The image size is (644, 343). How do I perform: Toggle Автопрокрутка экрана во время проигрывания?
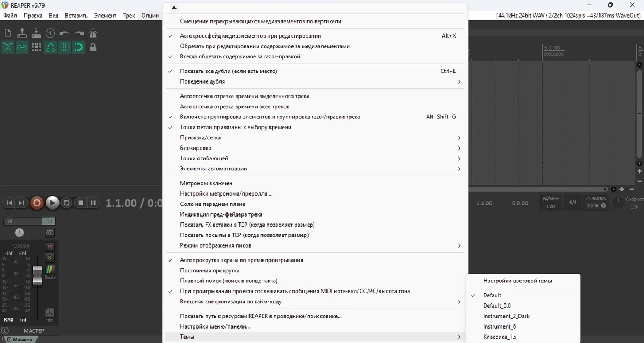tap(314, 260)
